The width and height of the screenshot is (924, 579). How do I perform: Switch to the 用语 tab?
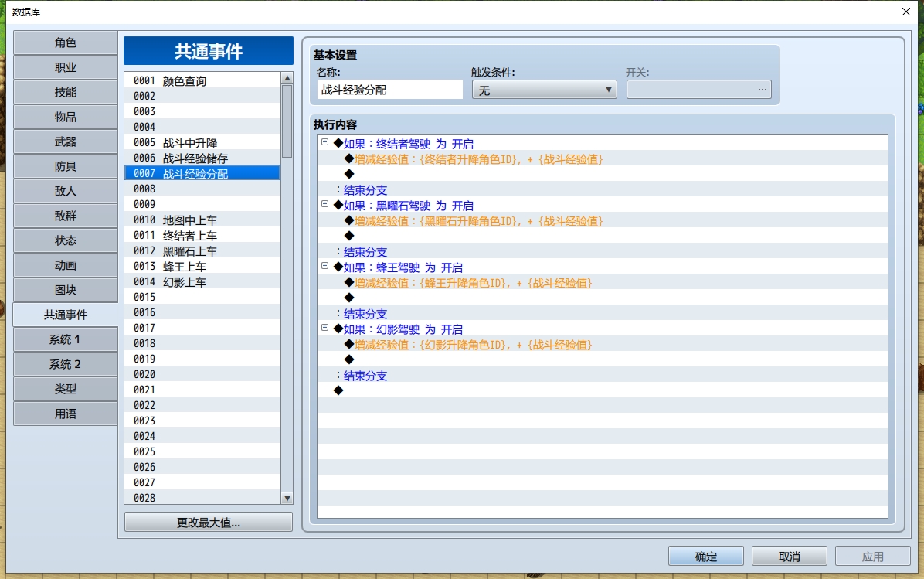point(66,414)
